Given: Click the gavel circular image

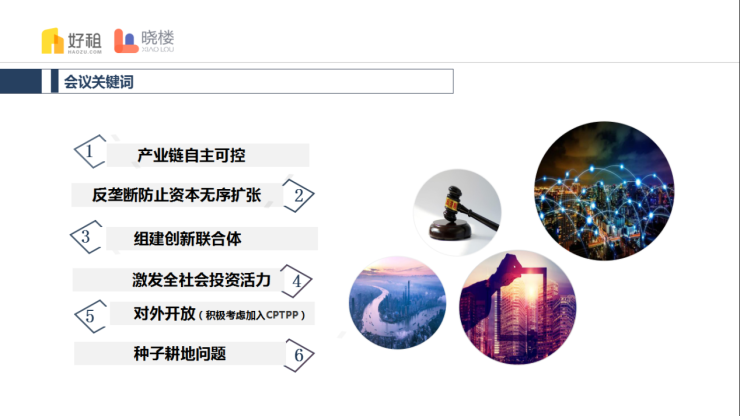Looking at the screenshot, I should coord(457,212).
